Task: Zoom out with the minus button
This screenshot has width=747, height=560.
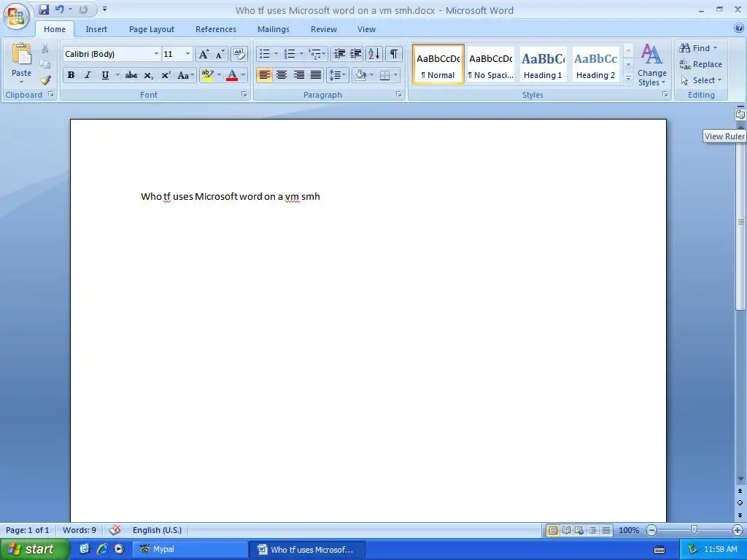Action: coord(651,530)
